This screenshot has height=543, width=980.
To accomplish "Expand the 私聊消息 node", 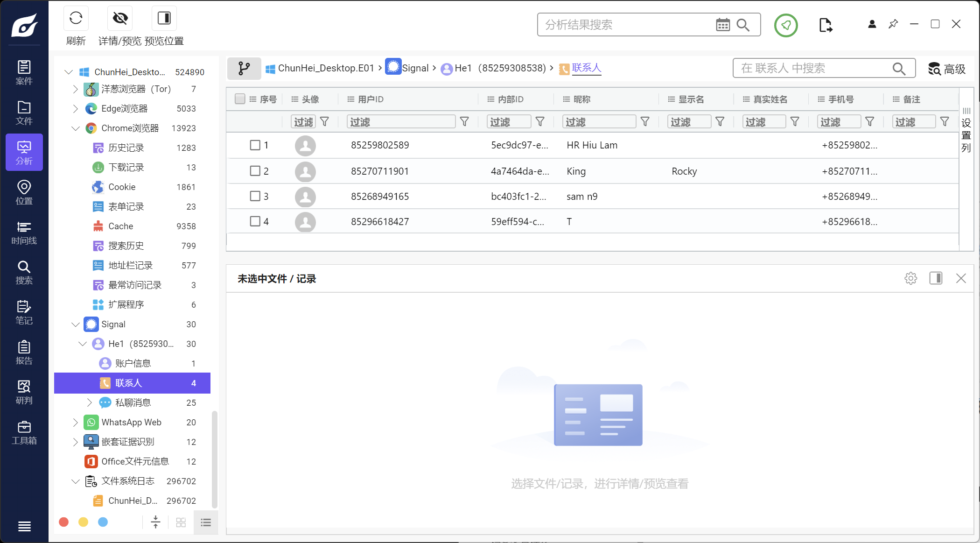I will click(x=90, y=402).
